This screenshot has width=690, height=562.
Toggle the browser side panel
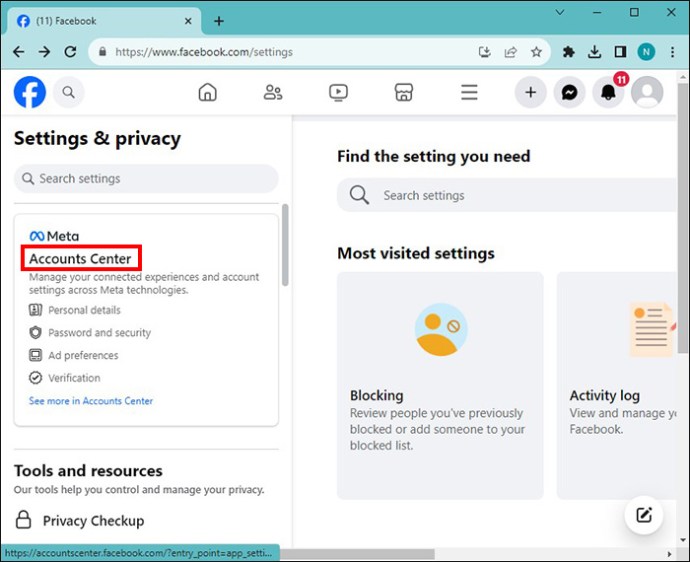620,52
